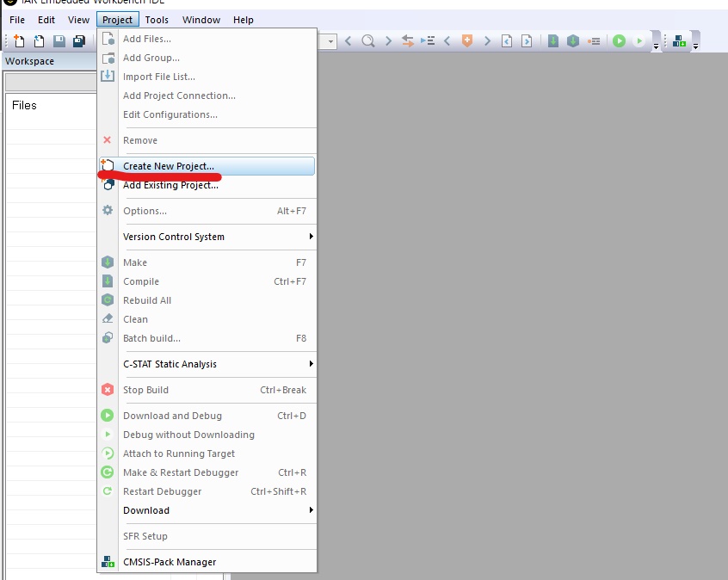Choose Restart Debugger menu entry
The height and width of the screenshot is (580, 728).
point(207,491)
